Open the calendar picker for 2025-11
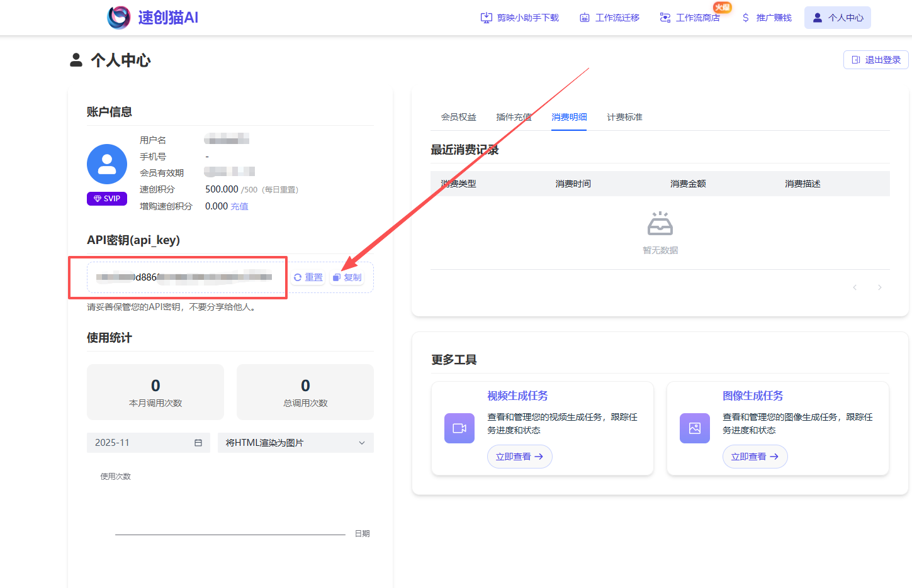 tap(200, 442)
